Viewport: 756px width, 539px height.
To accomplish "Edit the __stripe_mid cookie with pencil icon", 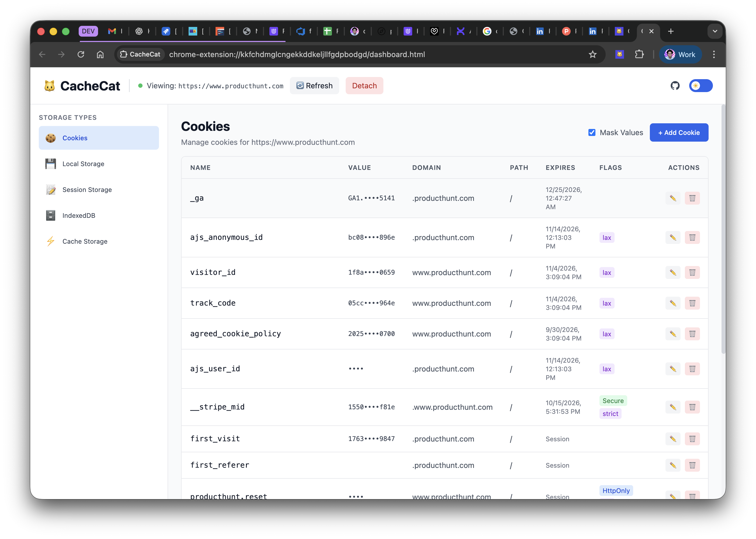I will [673, 407].
